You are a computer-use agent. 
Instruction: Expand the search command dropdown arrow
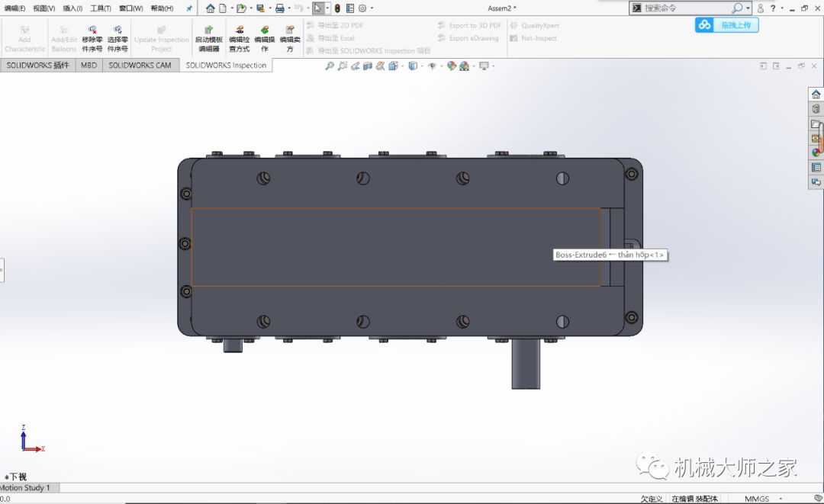pos(748,8)
